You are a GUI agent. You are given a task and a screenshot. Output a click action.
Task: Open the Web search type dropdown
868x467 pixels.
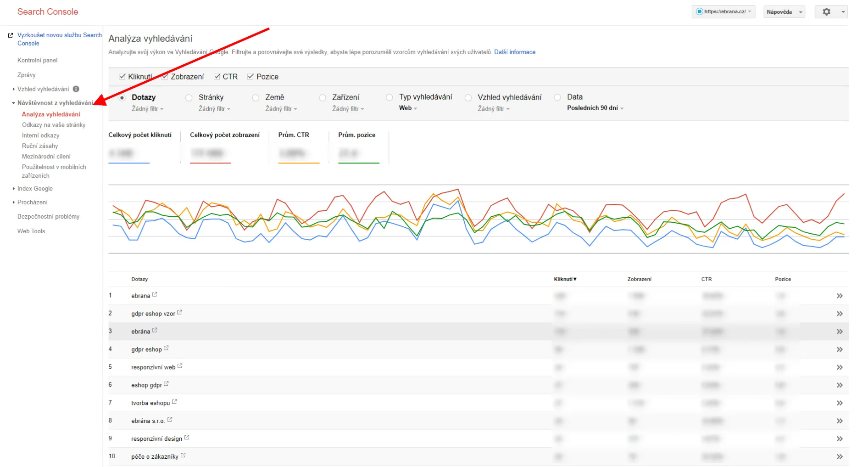[408, 108]
